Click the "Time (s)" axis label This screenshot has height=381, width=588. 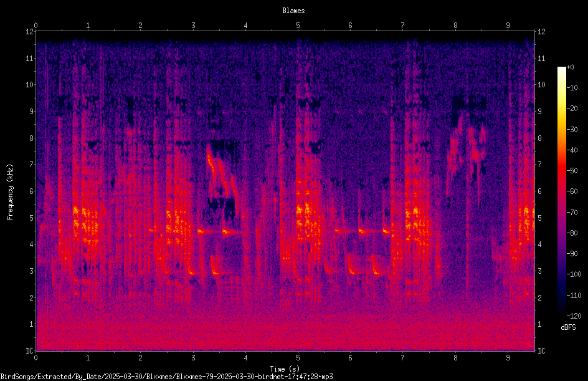tap(285, 369)
